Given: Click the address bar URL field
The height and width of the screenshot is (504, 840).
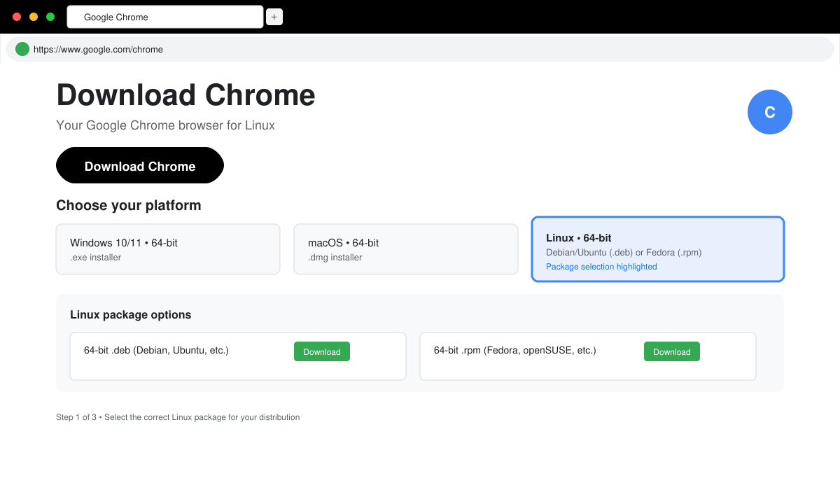Looking at the screenshot, I should tap(420, 49).
